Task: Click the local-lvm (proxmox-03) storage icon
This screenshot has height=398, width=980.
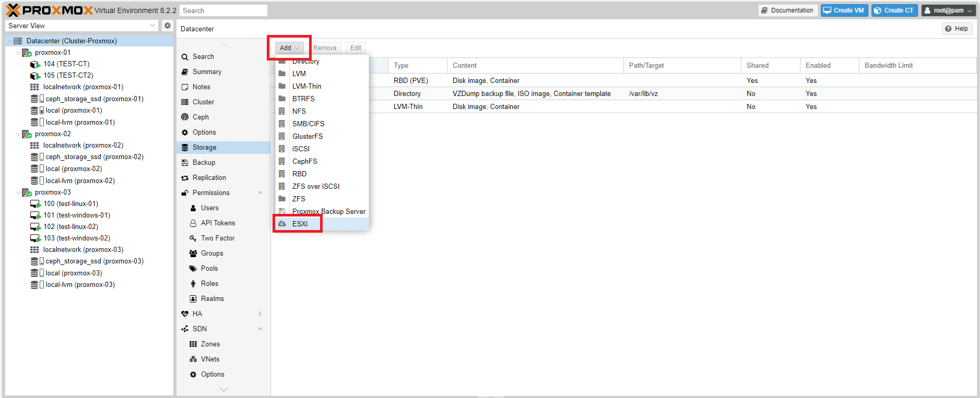Action: click(37, 285)
